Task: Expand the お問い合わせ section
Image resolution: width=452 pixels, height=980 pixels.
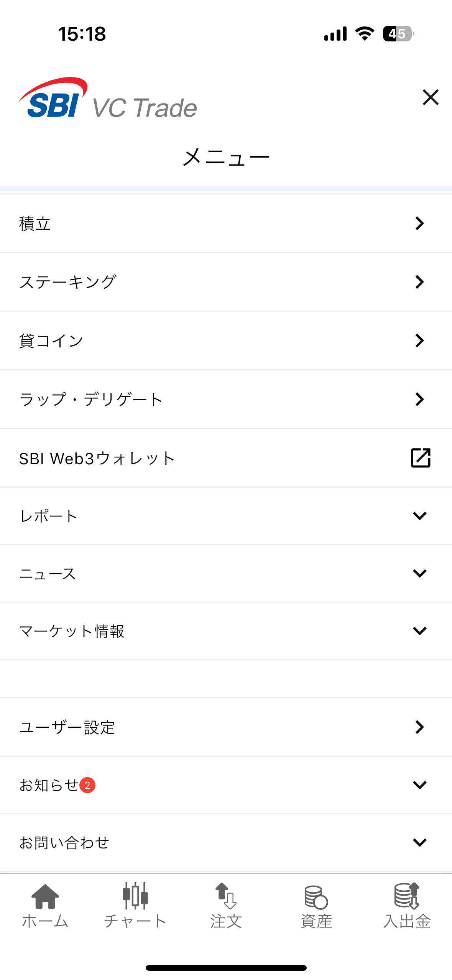Action: 420,842
